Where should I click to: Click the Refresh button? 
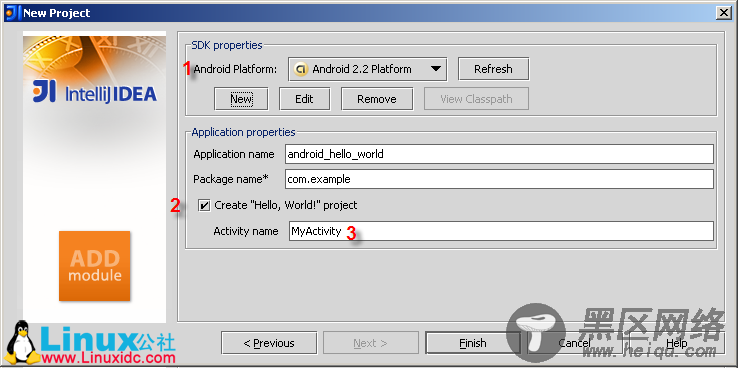493,69
